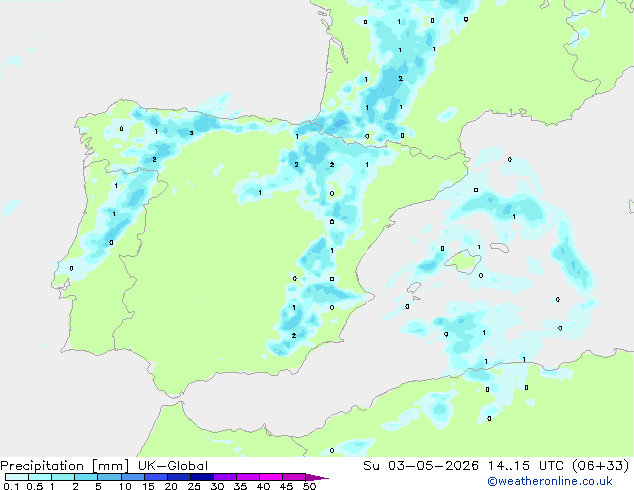Click the 'Su 03-05-2026' date text
This screenshot has width=634, height=490.
point(421,466)
